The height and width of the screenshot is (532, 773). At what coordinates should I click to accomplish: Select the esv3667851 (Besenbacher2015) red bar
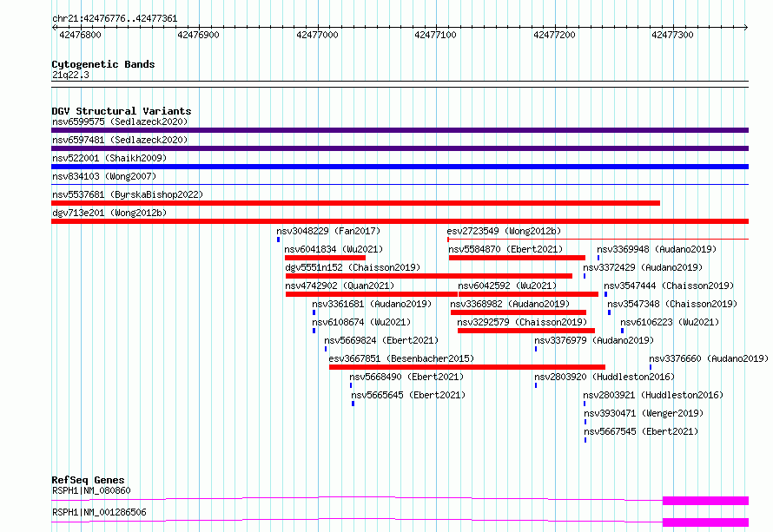[466, 367]
